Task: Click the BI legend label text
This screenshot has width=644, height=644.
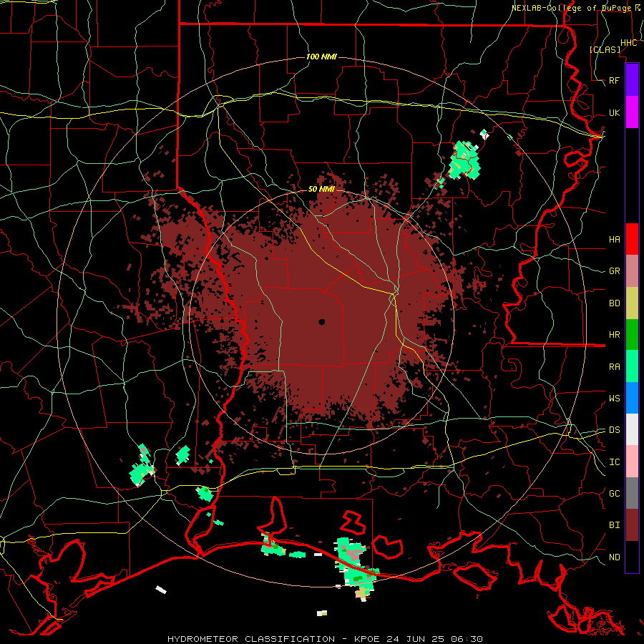Action: [x=614, y=525]
